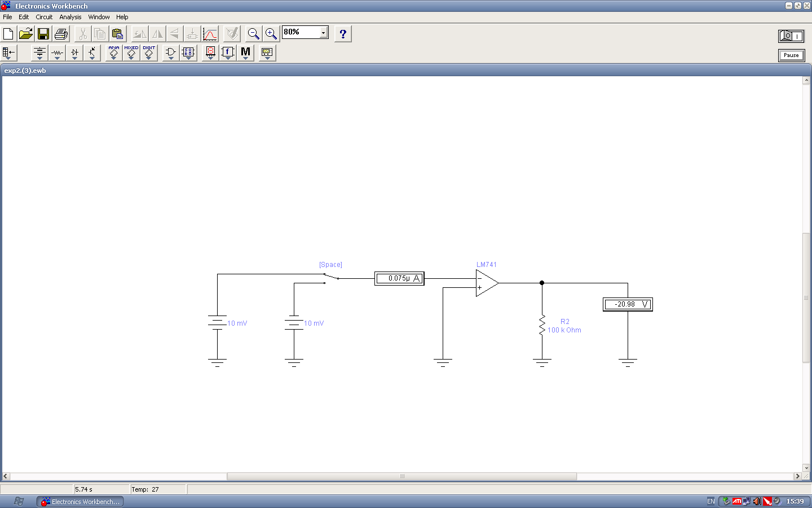Open the Sources parts bin
This screenshot has width=812, height=508.
[39, 53]
